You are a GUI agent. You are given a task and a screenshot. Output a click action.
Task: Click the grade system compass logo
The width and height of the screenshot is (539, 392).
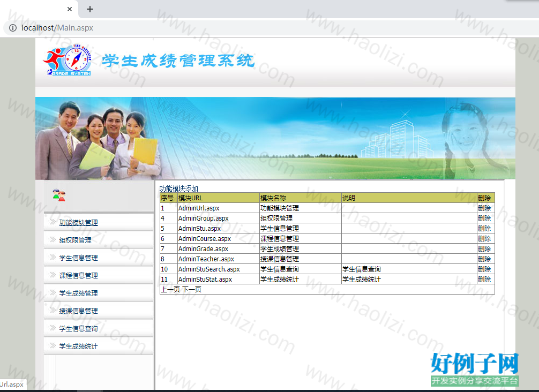68,60
